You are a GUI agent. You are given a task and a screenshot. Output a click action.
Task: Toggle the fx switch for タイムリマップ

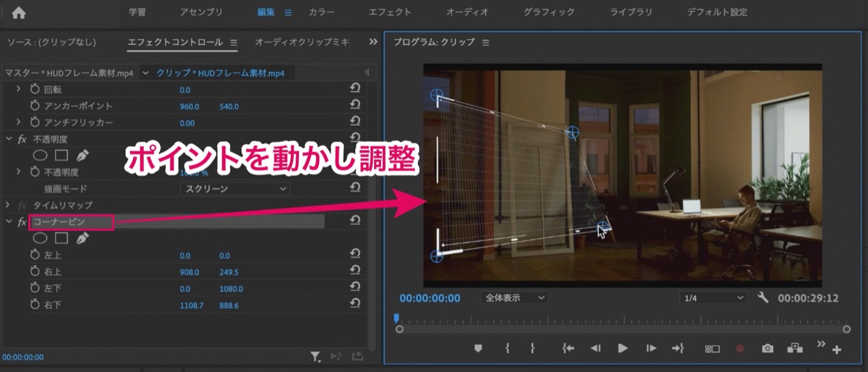pyautogui.click(x=22, y=205)
